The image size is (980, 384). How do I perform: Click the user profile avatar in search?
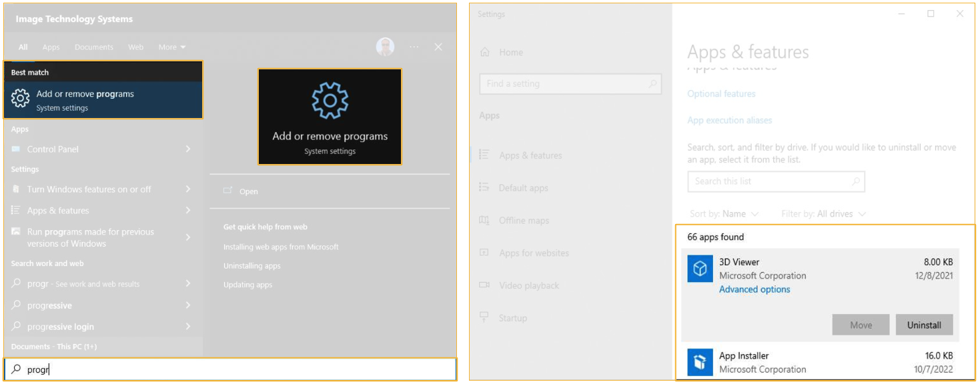[x=385, y=47]
